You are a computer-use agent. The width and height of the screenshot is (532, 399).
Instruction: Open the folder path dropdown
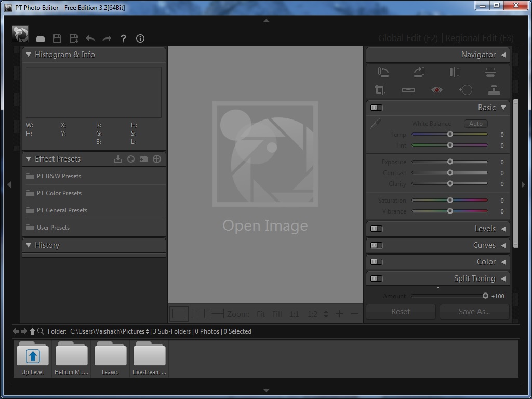(x=147, y=331)
